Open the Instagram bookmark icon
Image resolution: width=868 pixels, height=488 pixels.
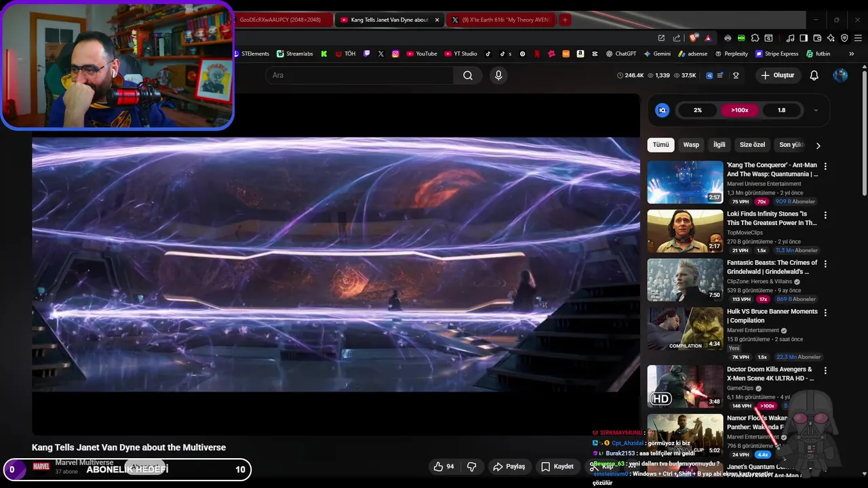395,54
